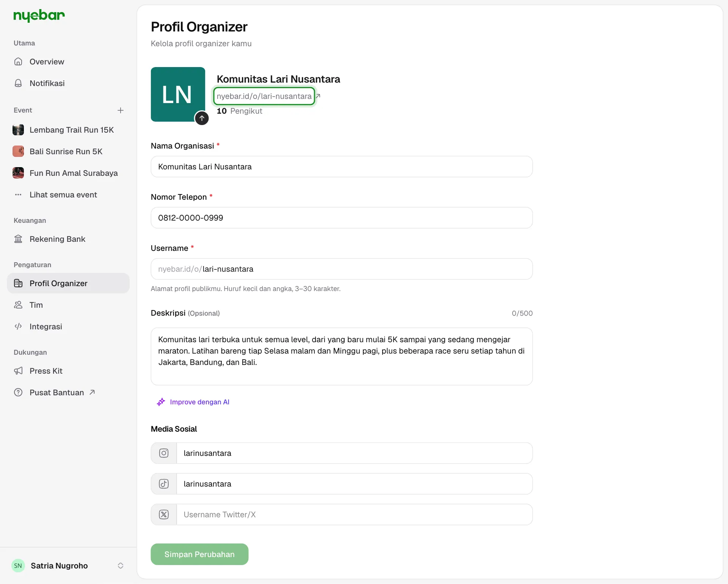
Task: Click the Rekening Bank building icon
Action: click(18, 239)
